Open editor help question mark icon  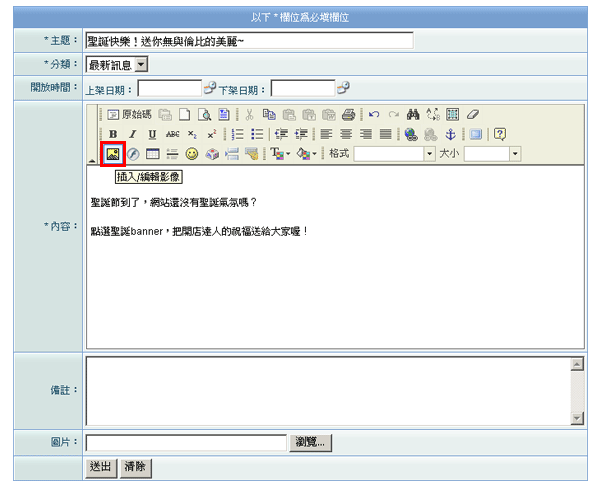pos(500,134)
